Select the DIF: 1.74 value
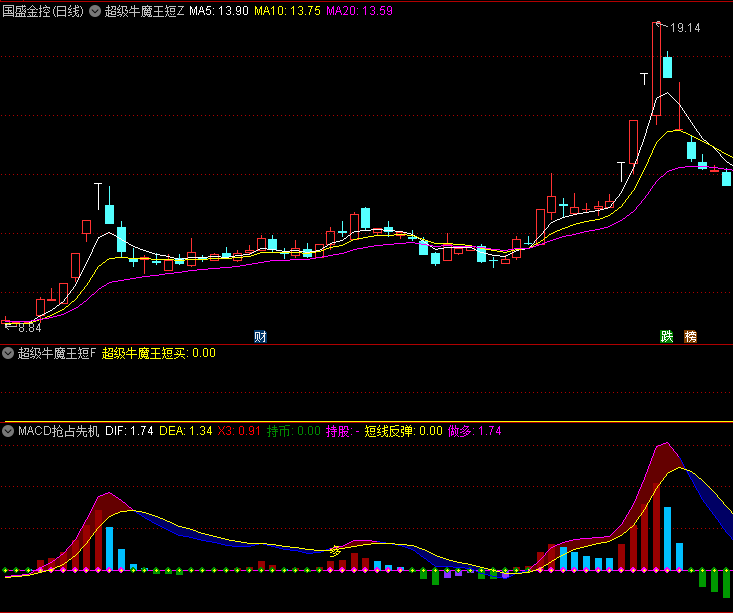Image resolution: width=733 pixels, height=613 pixels. click(x=129, y=431)
